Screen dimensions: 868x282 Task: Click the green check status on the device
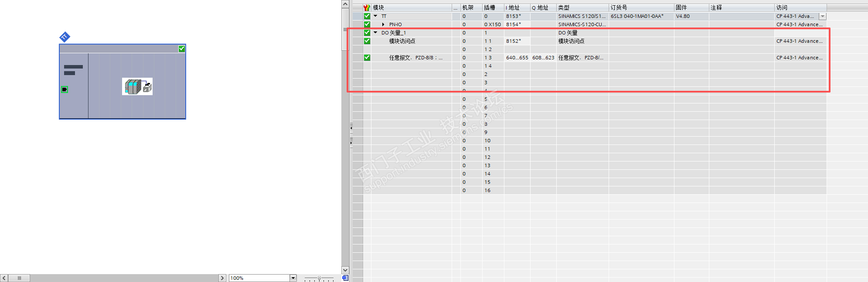coord(182,49)
